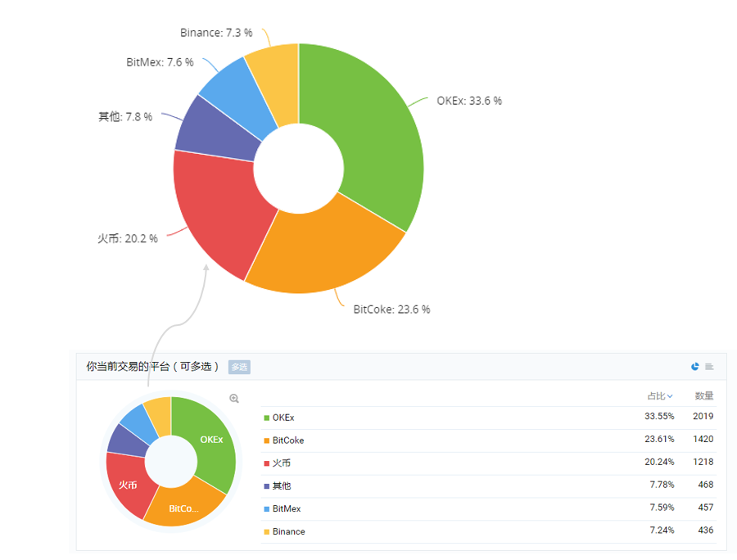The image size is (737, 560).
Task: Click the '其他: 7.8 %' chart label
Action: [x=125, y=116]
